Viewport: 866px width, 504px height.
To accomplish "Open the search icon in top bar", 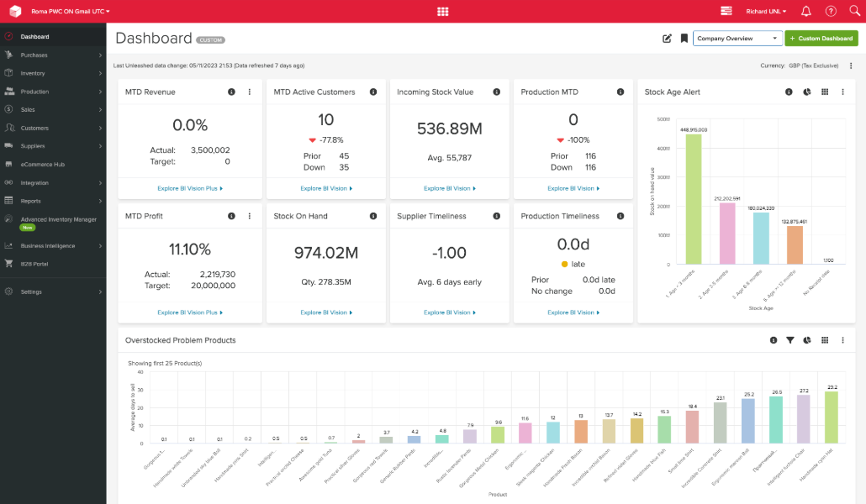I will (x=853, y=11).
